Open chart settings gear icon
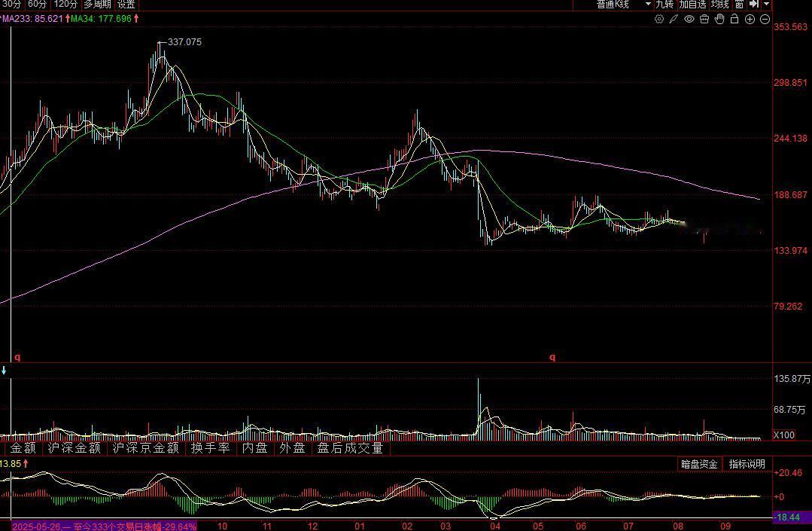The width and height of the screenshot is (812, 531). [x=659, y=19]
